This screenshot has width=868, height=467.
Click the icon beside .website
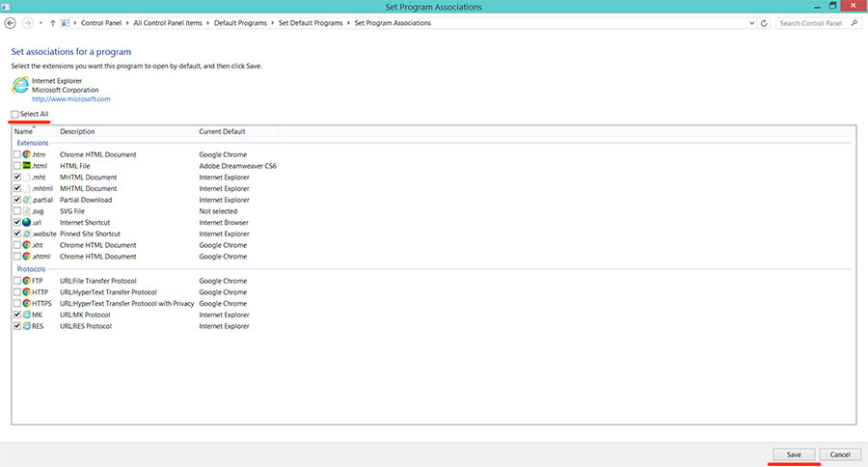click(27, 233)
